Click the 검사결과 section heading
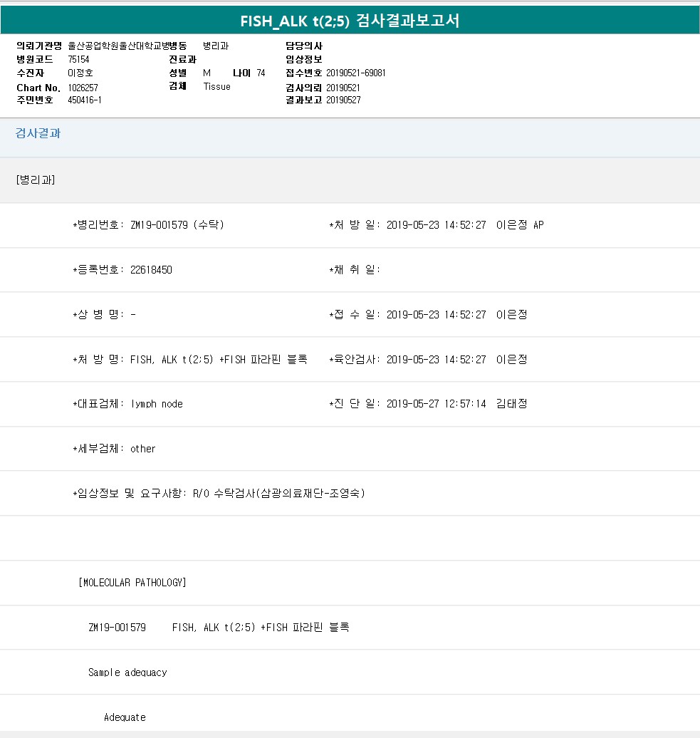This screenshot has height=738, width=700. pos(38,133)
